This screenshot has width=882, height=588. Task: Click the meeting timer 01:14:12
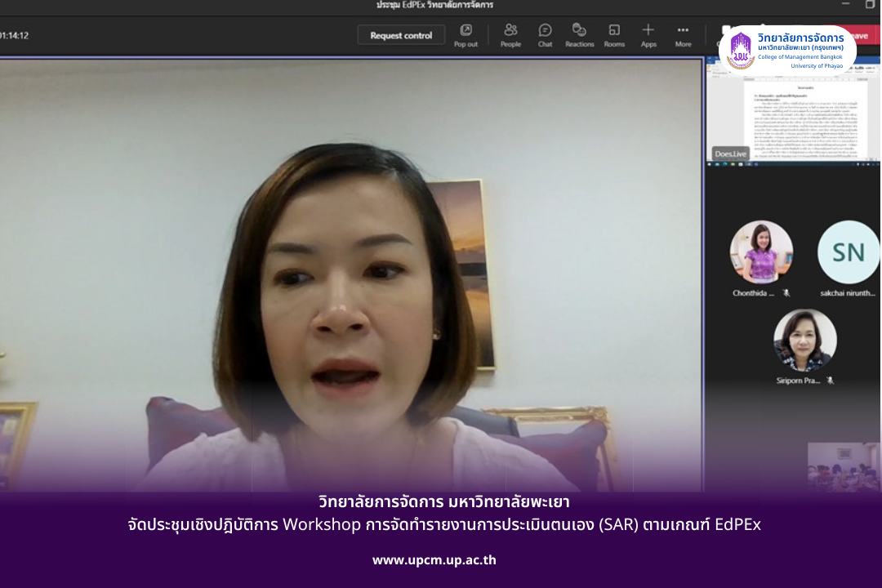[14, 35]
